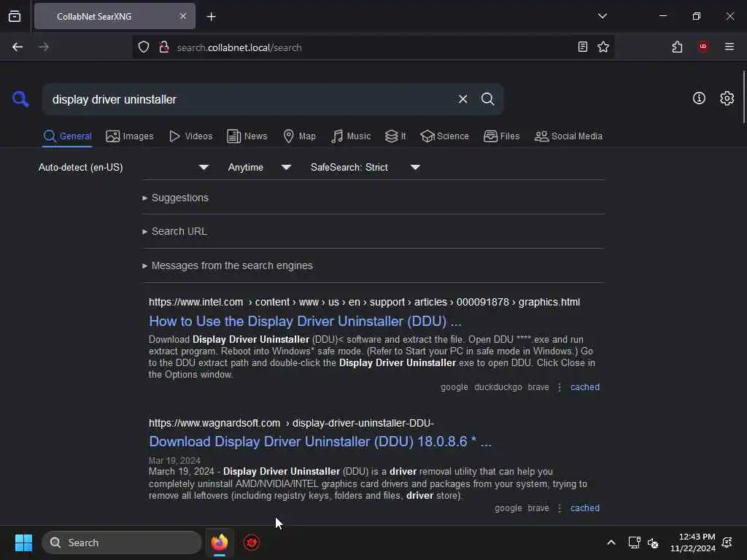The height and width of the screenshot is (560, 747).
Task: Switch to Music tab
Action: click(x=351, y=136)
